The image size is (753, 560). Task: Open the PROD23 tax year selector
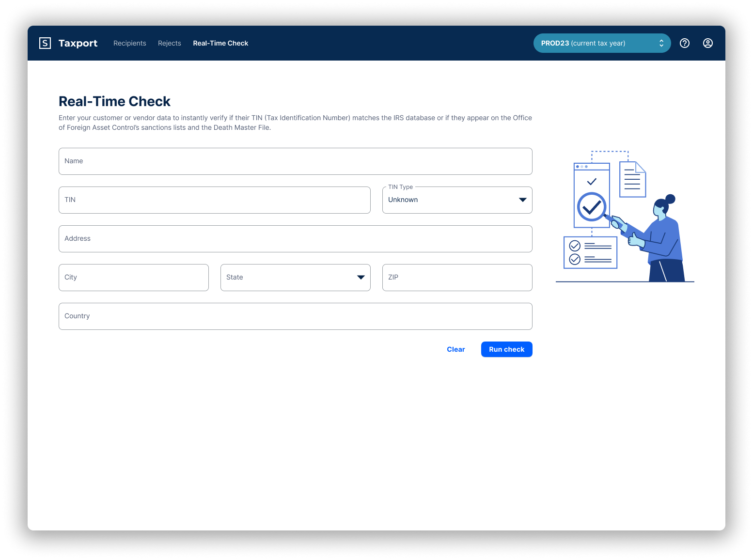(x=602, y=43)
